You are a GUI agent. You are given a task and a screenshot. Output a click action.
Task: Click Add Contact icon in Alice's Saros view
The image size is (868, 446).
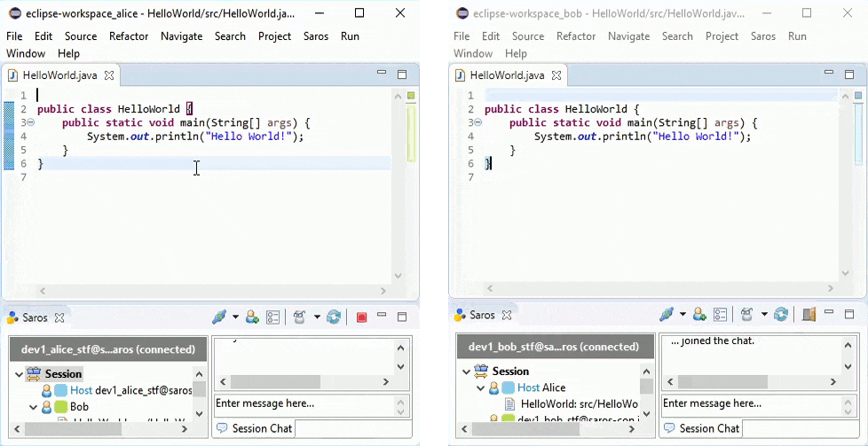pyautogui.click(x=252, y=317)
